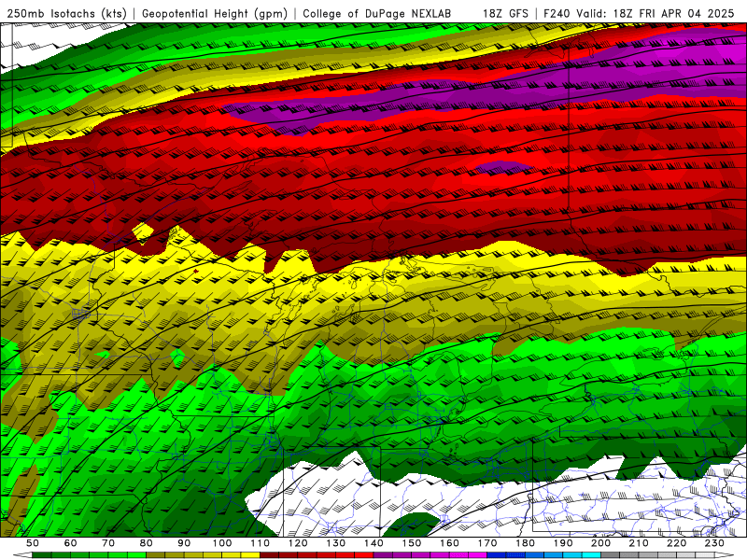The width and height of the screenshot is (747, 560).
Task: Click the '18Z GFS' model run label
Action: pyautogui.click(x=506, y=13)
